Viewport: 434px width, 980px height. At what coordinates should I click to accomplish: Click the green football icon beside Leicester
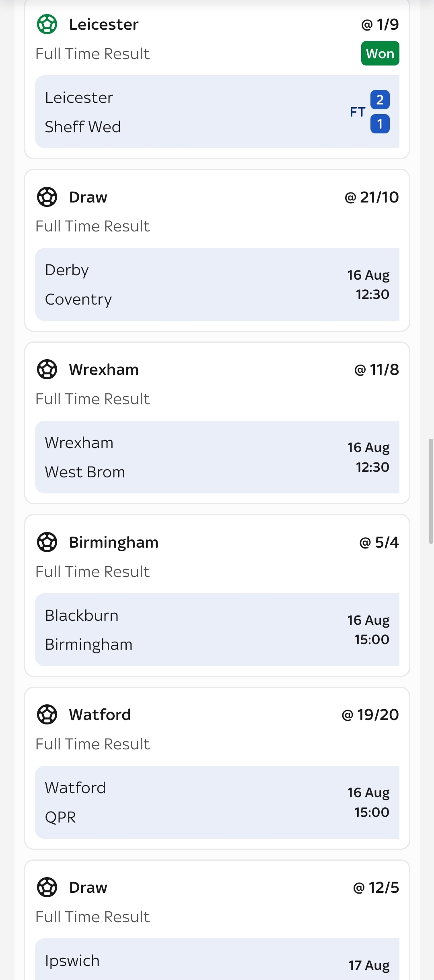tap(47, 25)
